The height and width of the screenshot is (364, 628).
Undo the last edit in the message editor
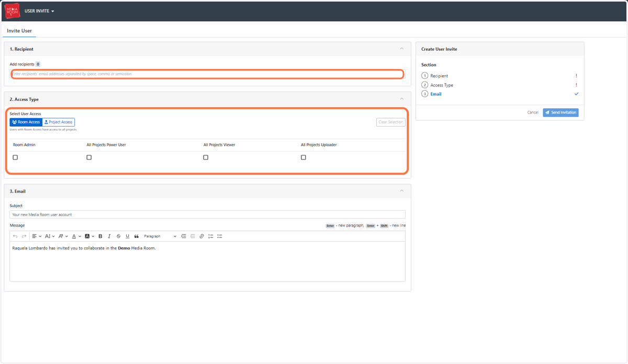(15, 236)
